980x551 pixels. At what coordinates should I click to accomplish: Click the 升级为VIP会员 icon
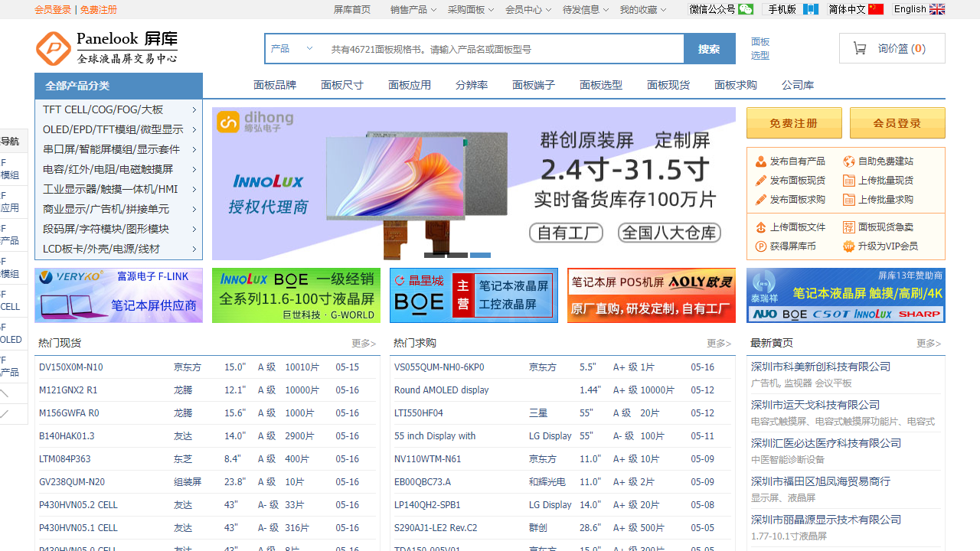point(849,246)
